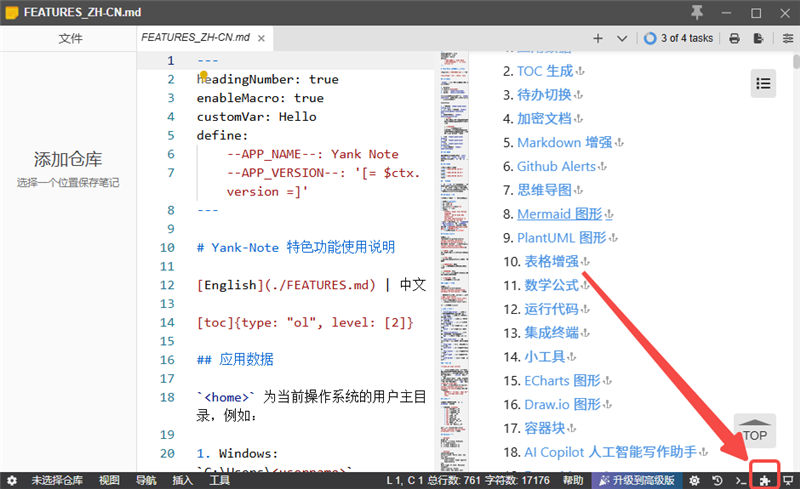Click the 3 of 4 tasks progress indicator
The width and height of the screenshot is (800, 489).
click(679, 38)
